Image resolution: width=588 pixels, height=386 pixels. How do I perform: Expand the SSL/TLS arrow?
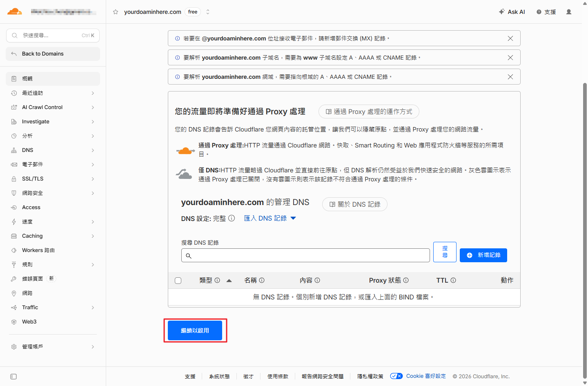(93, 179)
